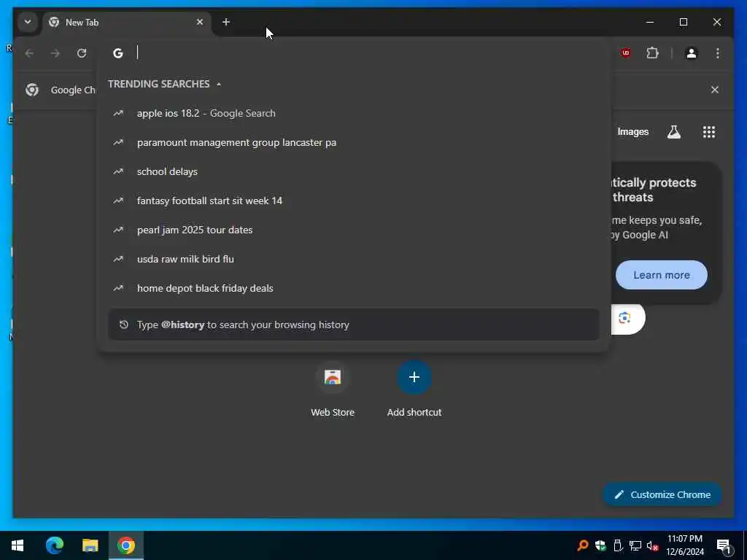Screen dimensions: 747x560
Task: Close the New Tab tab
Action: 200,22
